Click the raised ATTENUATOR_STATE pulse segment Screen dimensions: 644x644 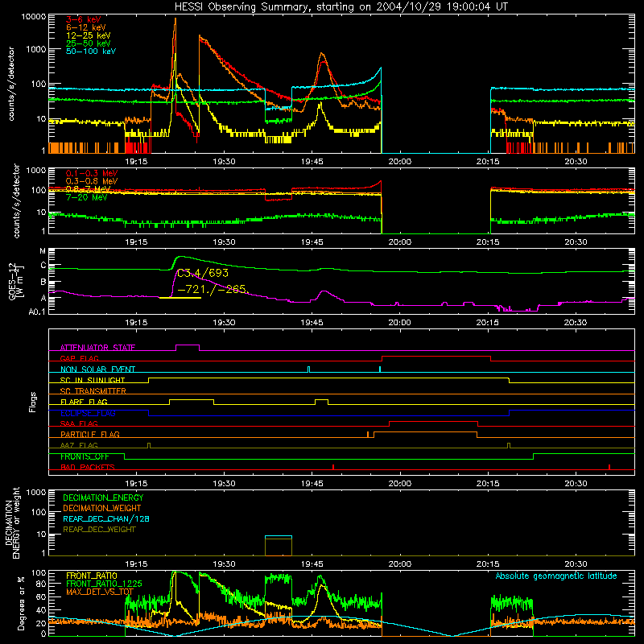[x=188, y=345]
